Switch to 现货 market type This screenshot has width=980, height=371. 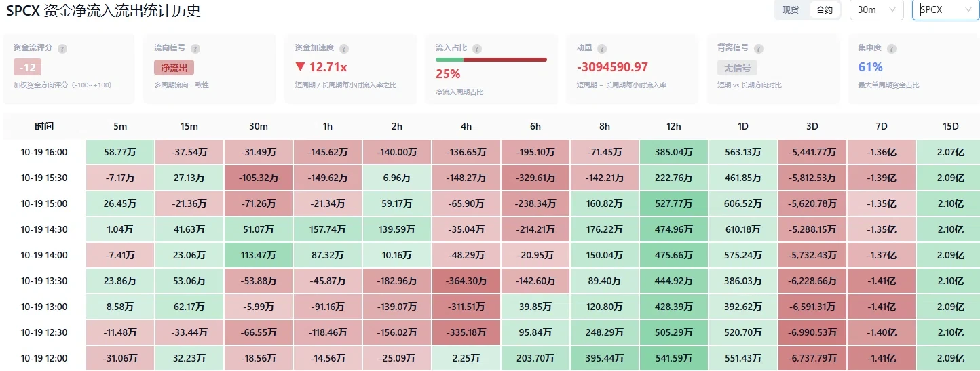click(x=791, y=10)
